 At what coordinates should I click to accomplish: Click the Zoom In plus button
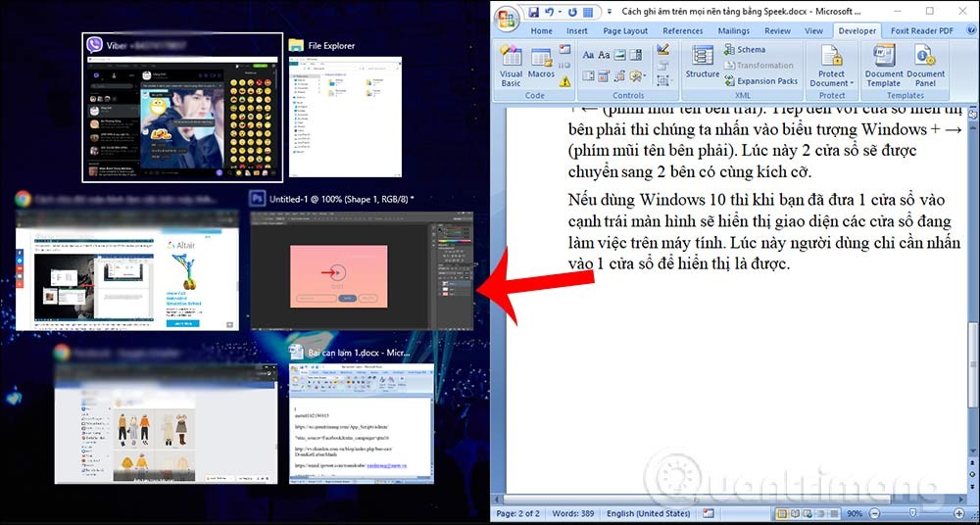959,514
